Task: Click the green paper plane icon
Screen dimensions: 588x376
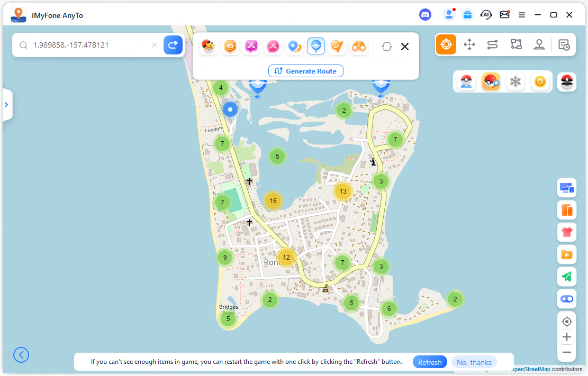Action: click(x=567, y=277)
